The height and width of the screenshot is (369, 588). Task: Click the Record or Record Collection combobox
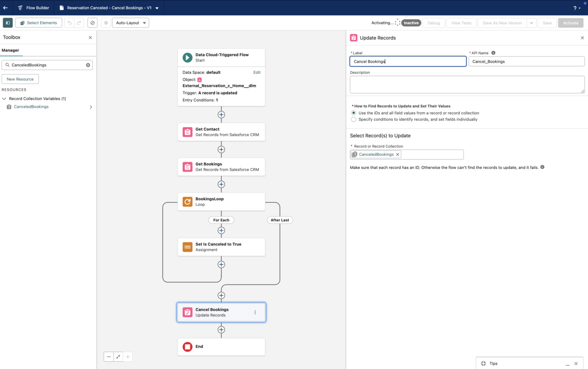[x=407, y=154]
